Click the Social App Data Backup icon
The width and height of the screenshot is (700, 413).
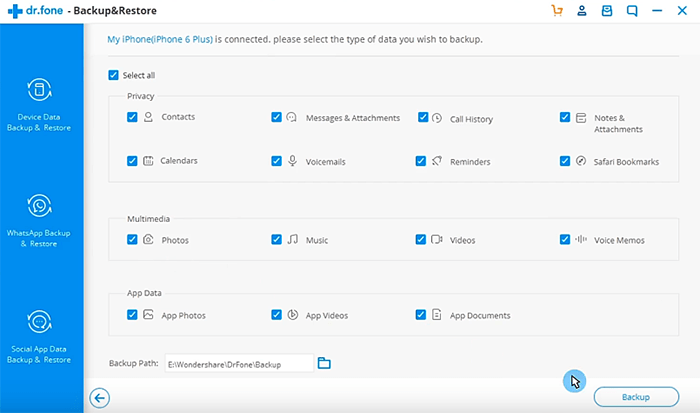click(41, 322)
